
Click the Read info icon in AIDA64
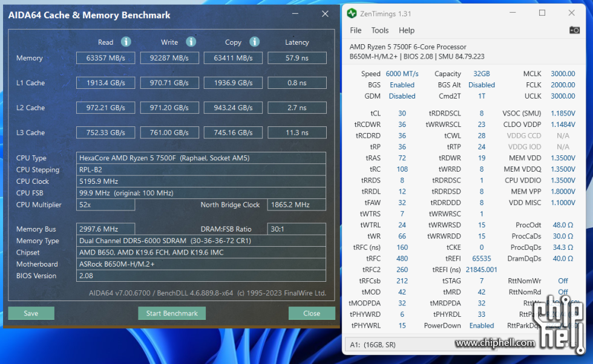coord(126,42)
